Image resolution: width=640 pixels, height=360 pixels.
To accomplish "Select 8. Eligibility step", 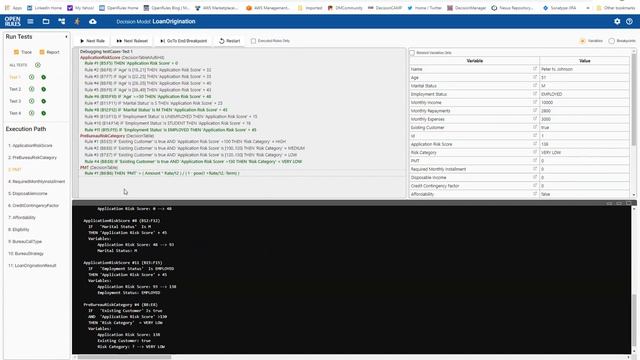I will tap(19, 229).
